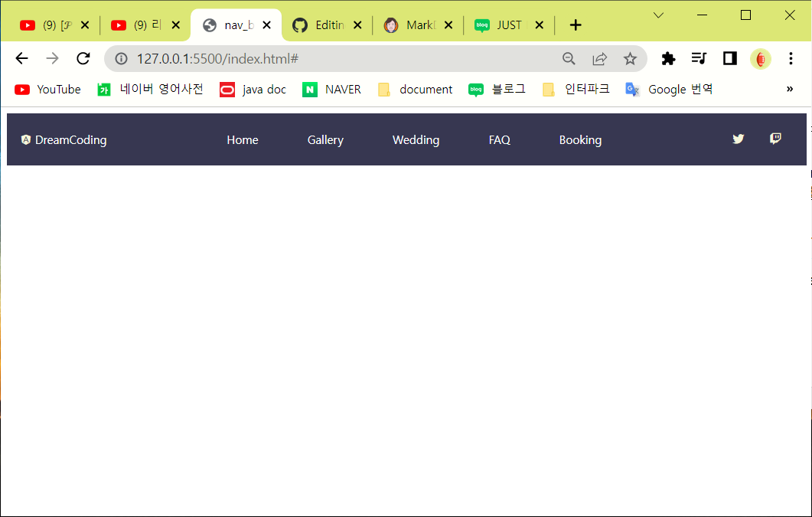This screenshot has height=517, width=812.
Task: Open the 블로그 bookmark
Action: pyautogui.click(x=497, y=89)
